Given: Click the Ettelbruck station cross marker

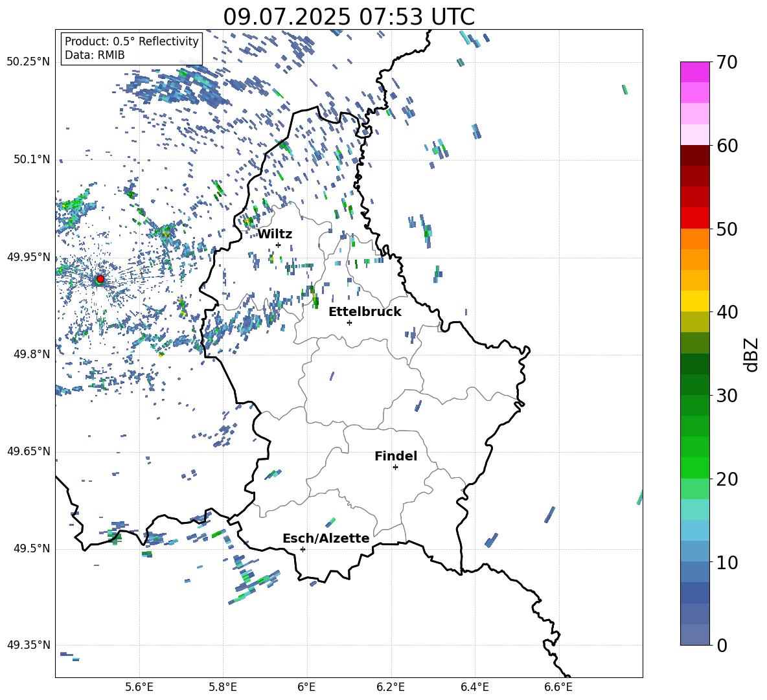Looking at the screenshot, I should tap(349, 322).
